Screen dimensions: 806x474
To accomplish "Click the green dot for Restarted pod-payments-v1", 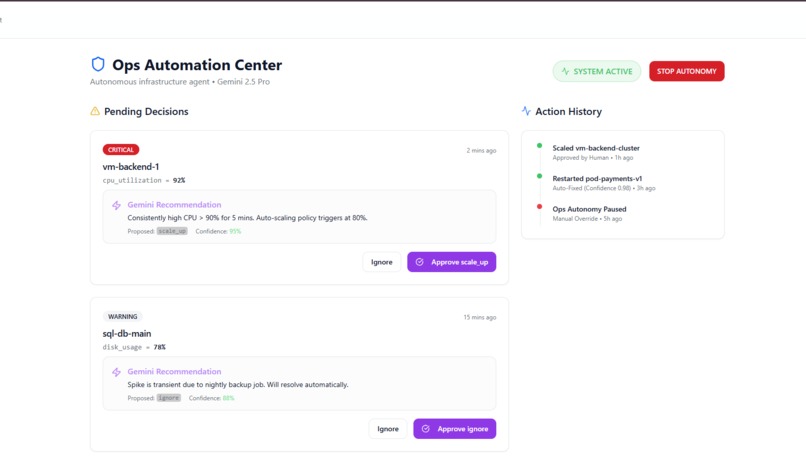I will tap(539, 176).
